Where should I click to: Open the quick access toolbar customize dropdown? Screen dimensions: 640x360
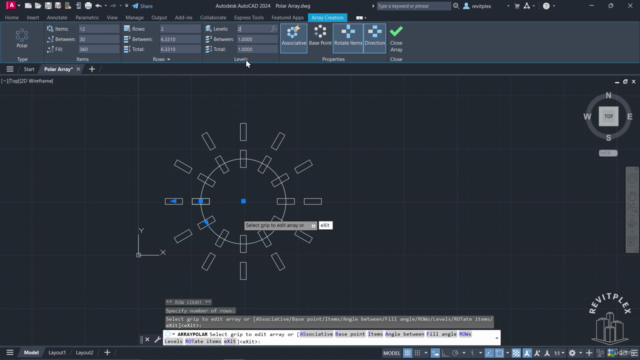(x=127, y=6)
